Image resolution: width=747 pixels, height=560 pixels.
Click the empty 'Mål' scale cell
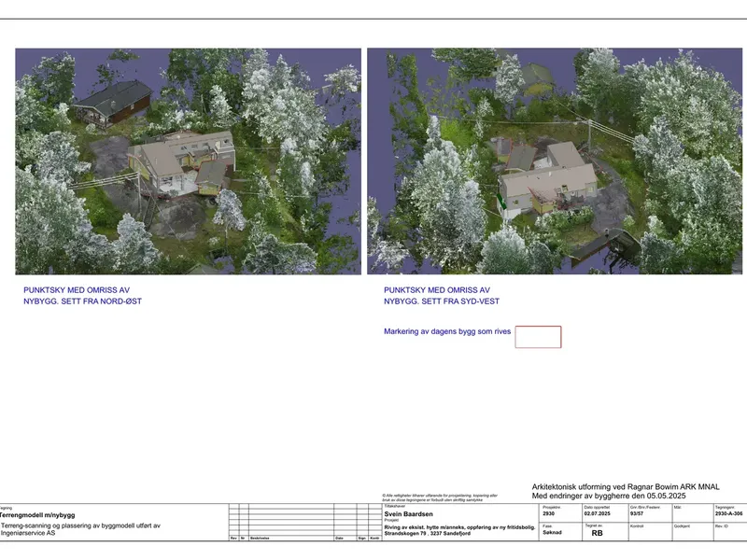click(692, 513)
